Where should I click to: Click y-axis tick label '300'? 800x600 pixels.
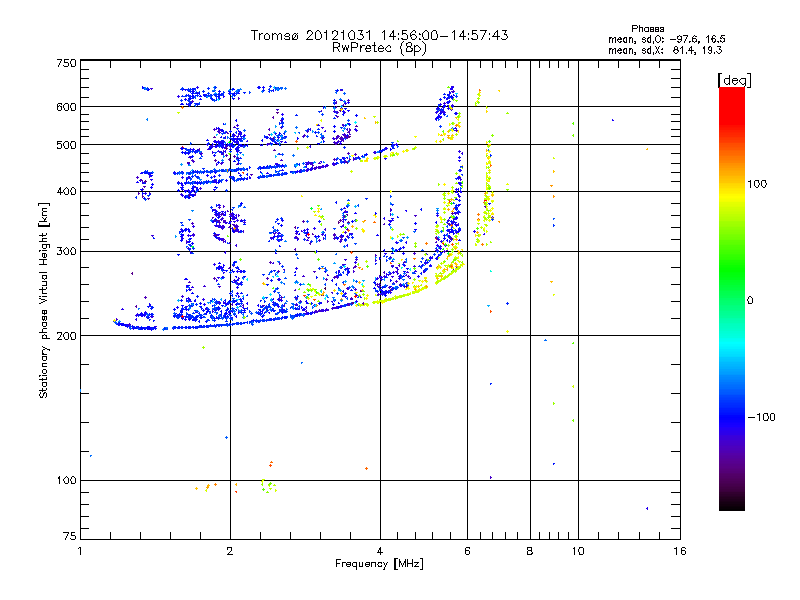[x=66, y=252]
